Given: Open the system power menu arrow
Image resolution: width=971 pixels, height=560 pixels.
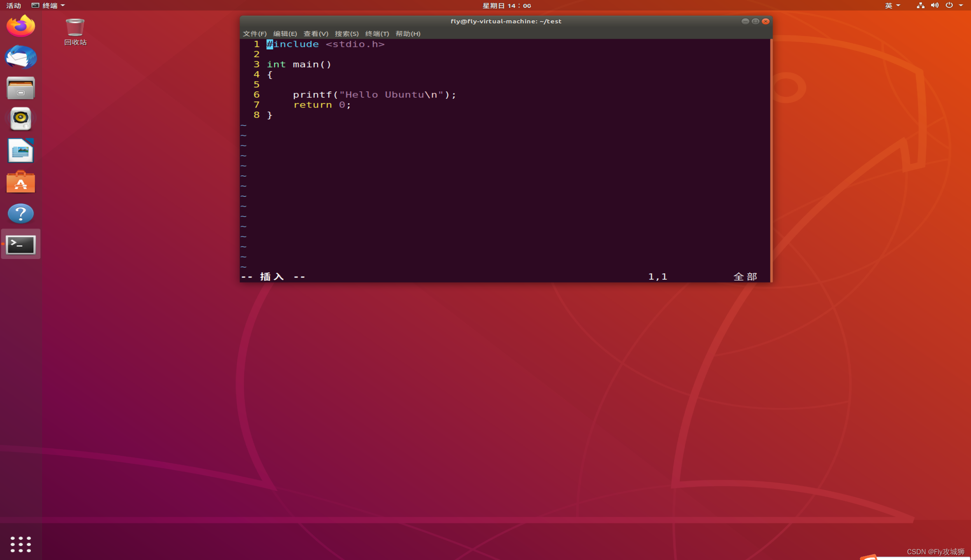Looking at the screenshot, I should [961, 5].
